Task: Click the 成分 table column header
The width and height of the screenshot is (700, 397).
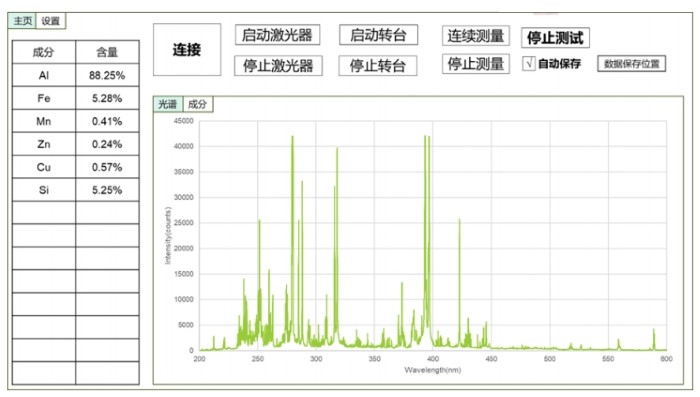Action: click(x=44, y=52)
